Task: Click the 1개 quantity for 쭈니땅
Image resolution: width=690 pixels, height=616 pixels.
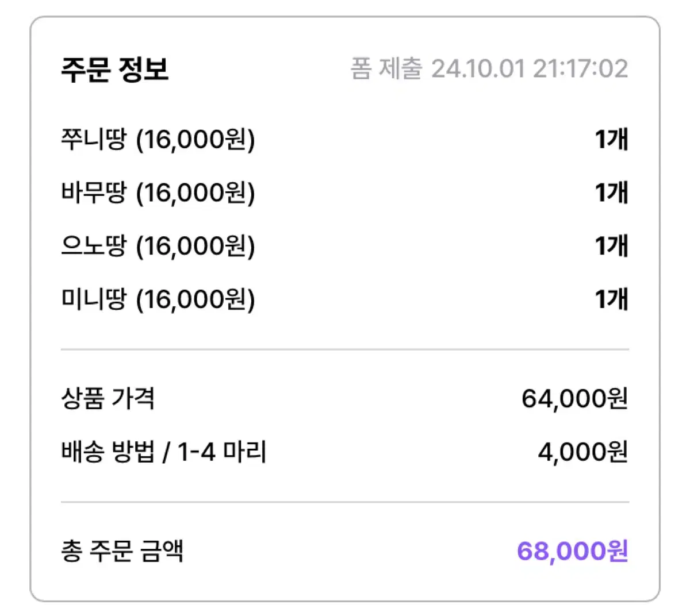Action: click(x=611, y=140)
